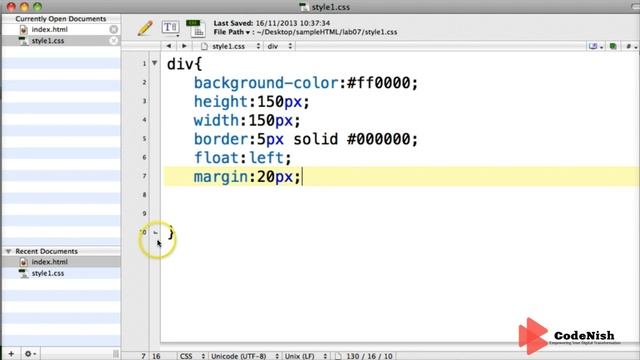Screen dimensions: 640x360
Task: Click the sidebar resize handle
Action: 116,353
